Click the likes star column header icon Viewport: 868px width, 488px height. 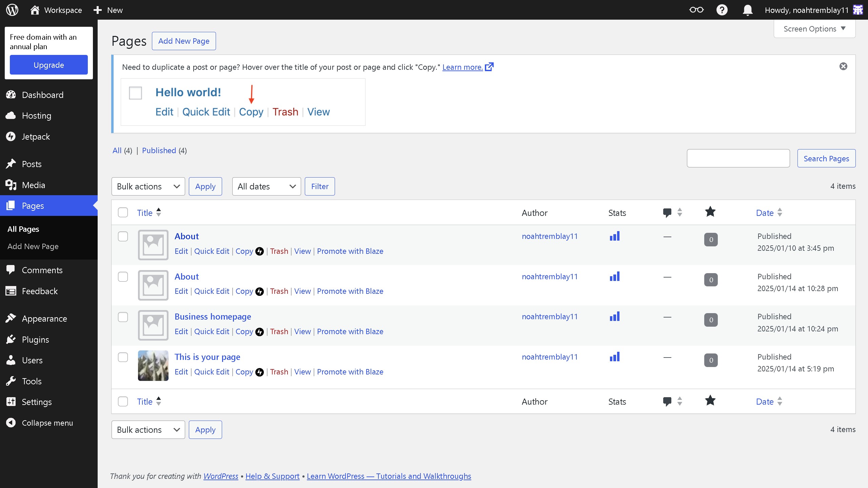coord(710,212)
